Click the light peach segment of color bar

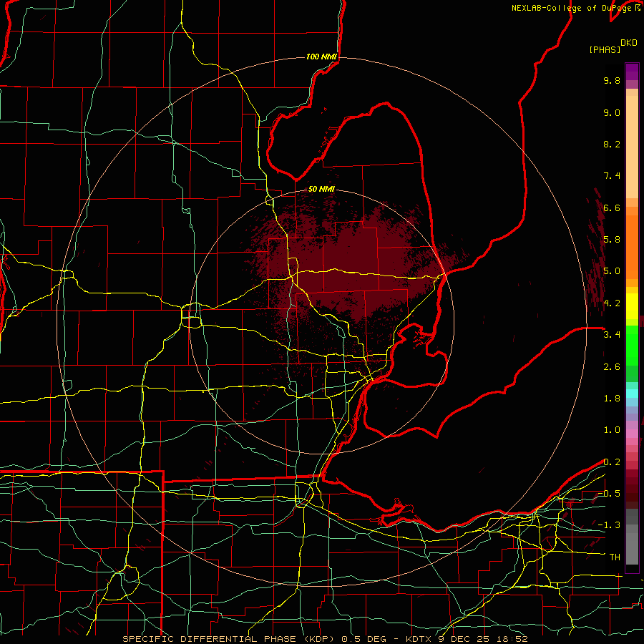click(x=632, y=148)
